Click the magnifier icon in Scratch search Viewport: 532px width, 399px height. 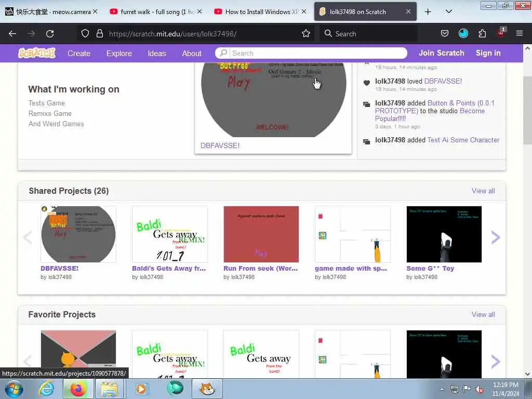click(223, 53)
